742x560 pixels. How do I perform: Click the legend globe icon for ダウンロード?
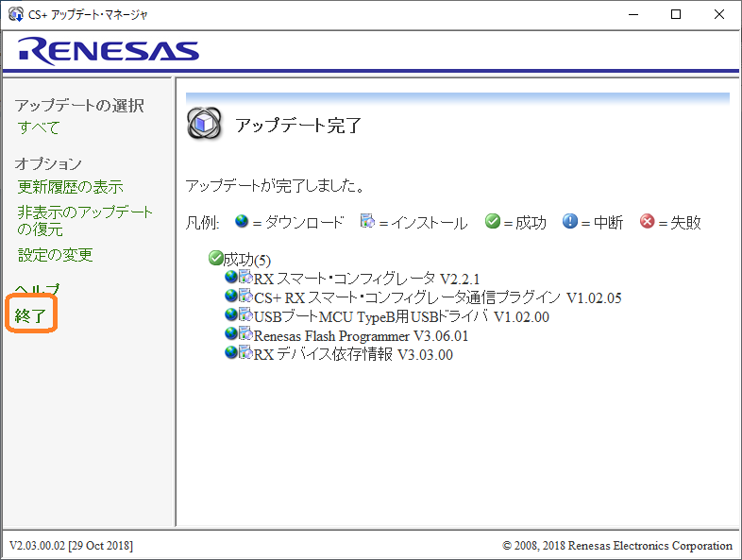(242, 221)
